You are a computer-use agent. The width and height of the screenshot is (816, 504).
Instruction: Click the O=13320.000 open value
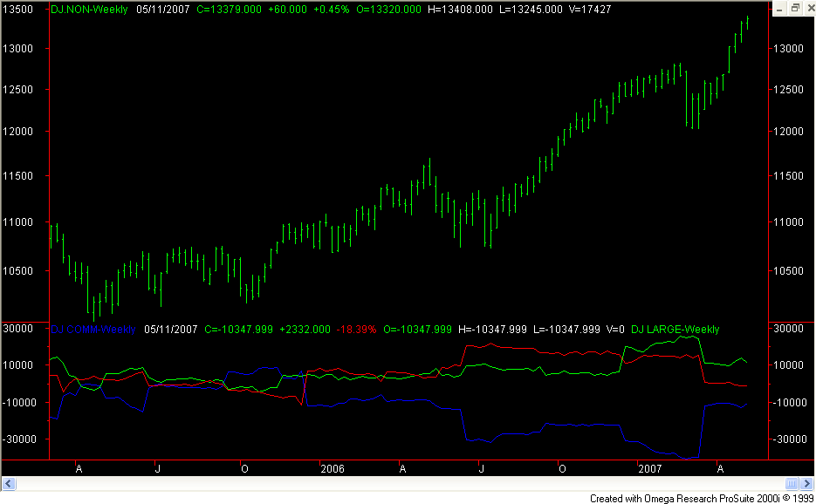tap(388, 10)
